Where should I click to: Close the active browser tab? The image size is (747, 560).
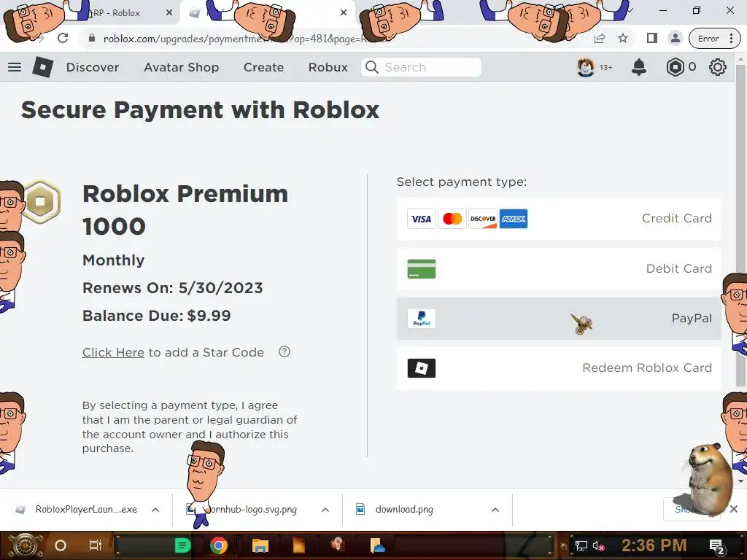tap(344, 13)
